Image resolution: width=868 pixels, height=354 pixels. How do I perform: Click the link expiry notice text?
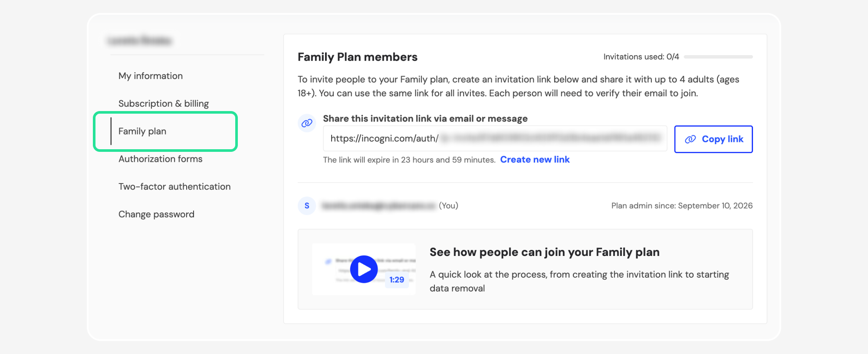[x=409, y=160]
